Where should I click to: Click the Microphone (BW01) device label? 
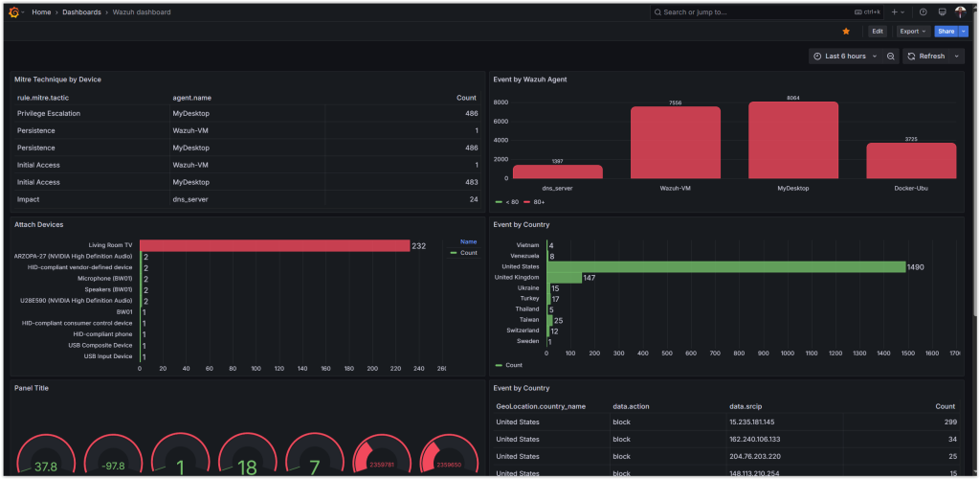coord(104,278)
